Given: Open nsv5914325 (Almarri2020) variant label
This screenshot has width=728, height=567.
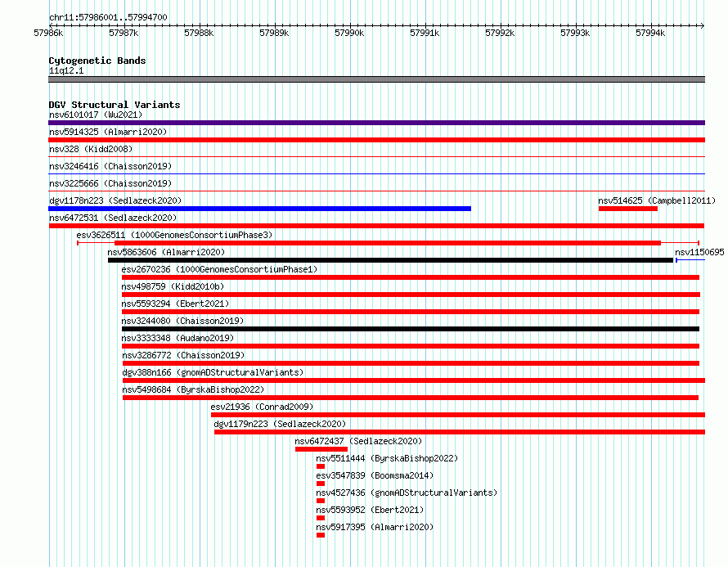Looking at the screenshot, I should click(x=108, y=132).
